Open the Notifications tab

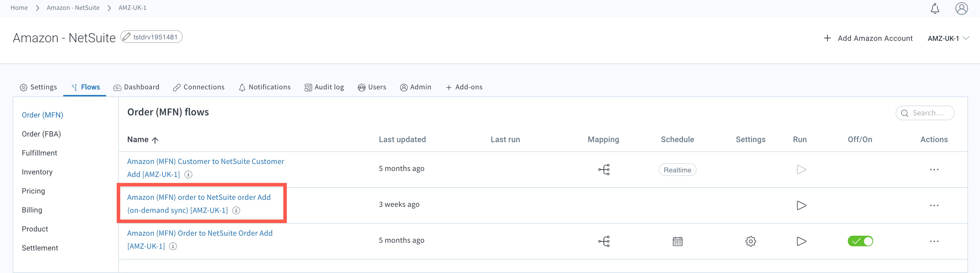tap(264, 87)
